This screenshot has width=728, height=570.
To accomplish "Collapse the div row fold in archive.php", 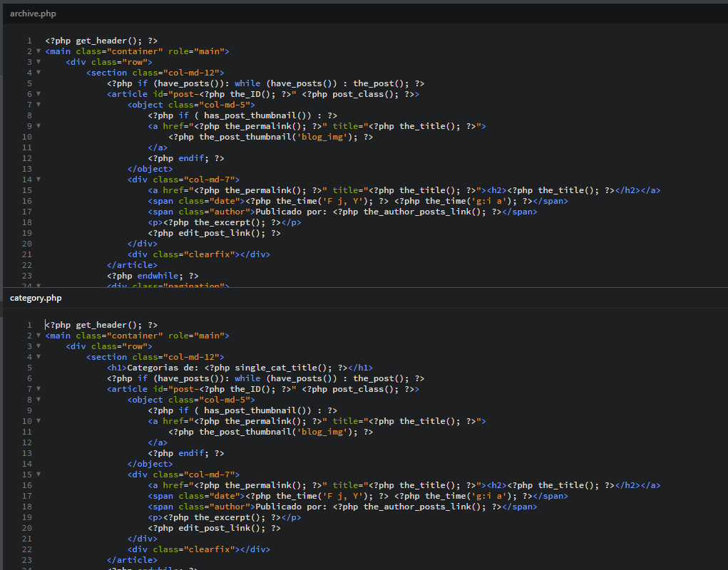I will 39,62.
